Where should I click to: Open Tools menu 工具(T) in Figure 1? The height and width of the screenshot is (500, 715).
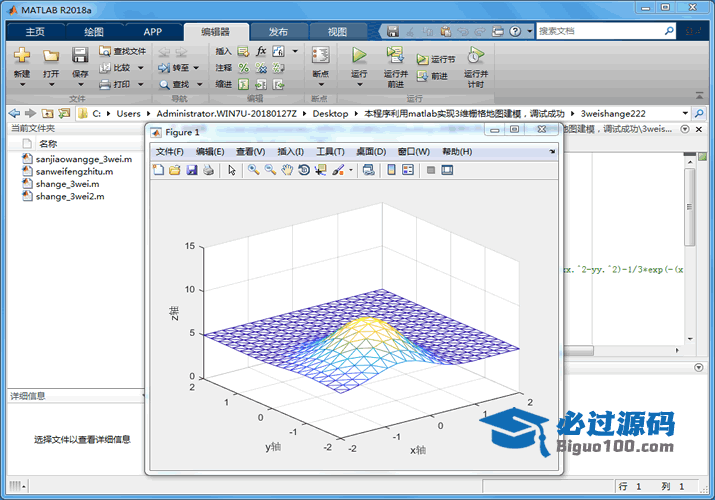[331, 151]
